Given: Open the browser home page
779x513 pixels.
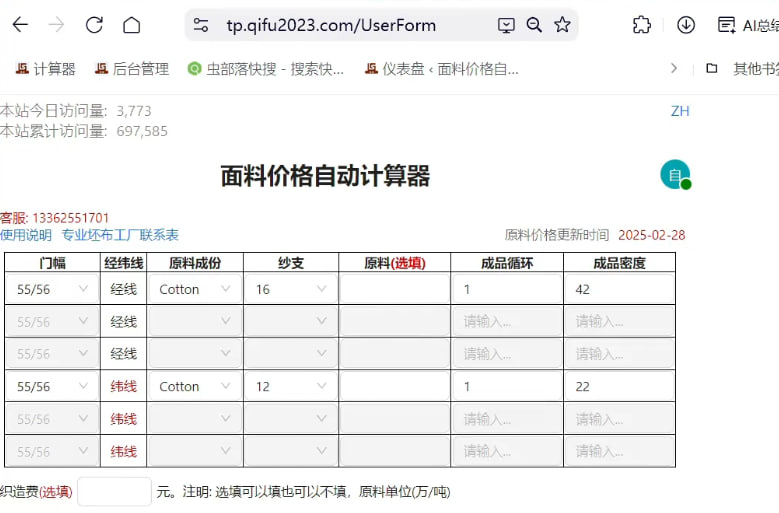Looking at the screenshot, I should point(132,24).
